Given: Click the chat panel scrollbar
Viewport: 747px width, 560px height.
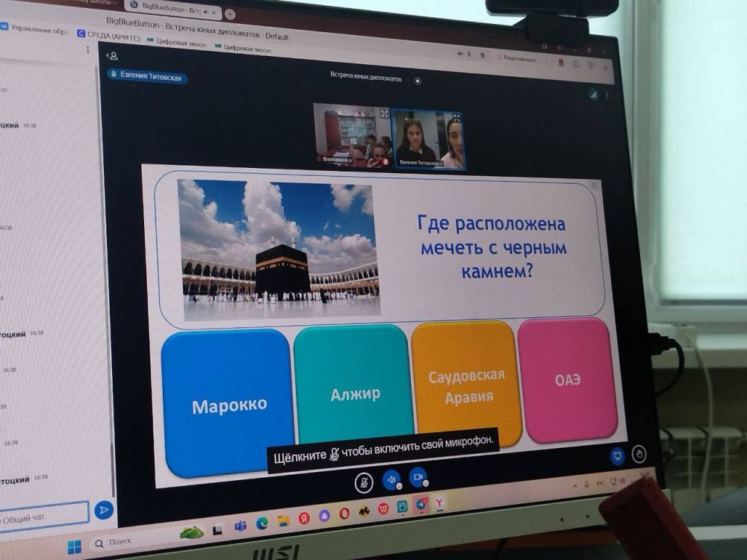Looking at the screenshot, I should [114, 469].
